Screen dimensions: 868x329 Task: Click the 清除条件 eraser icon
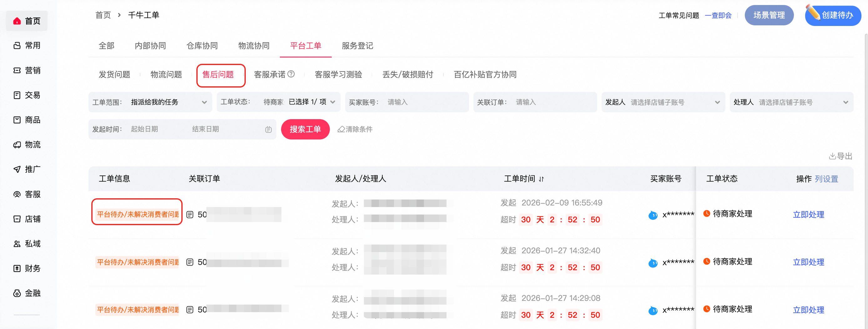pos(341,129)
